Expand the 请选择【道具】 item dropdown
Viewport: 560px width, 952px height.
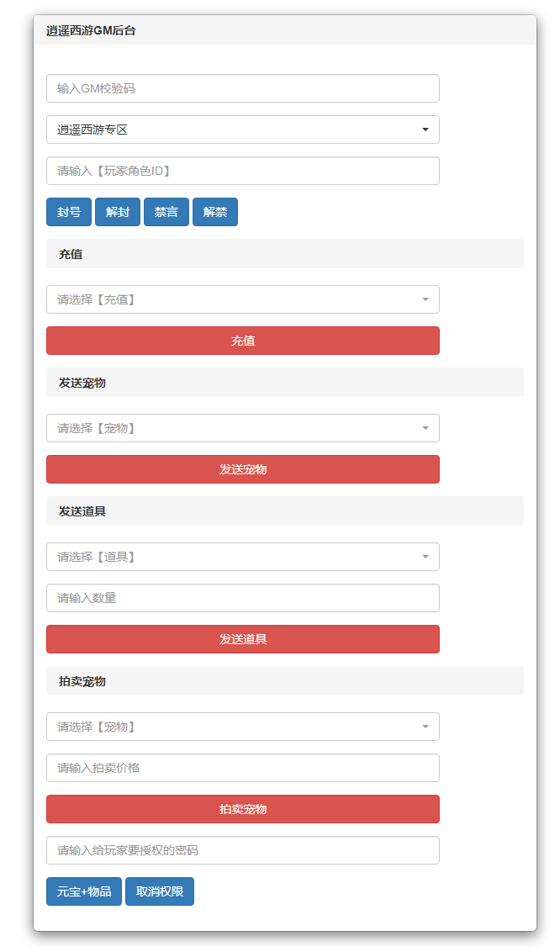(242, 557)
